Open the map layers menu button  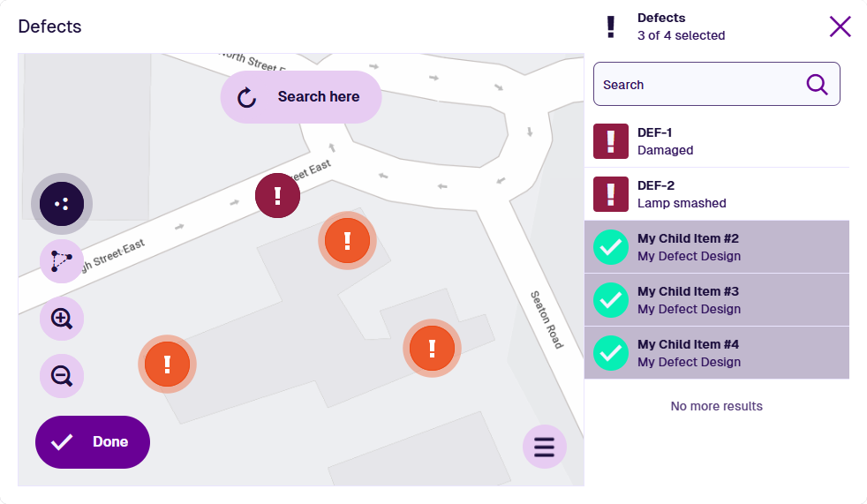tap(544, 447)
